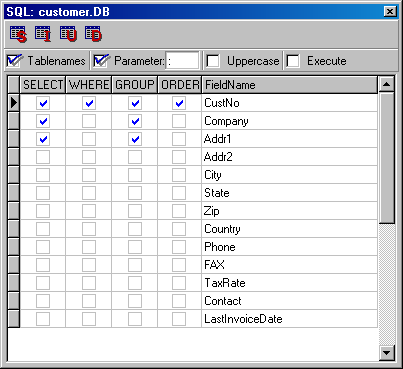Uncheck GROUP for CustNo
403x369 pixels.
coord(135,103)
